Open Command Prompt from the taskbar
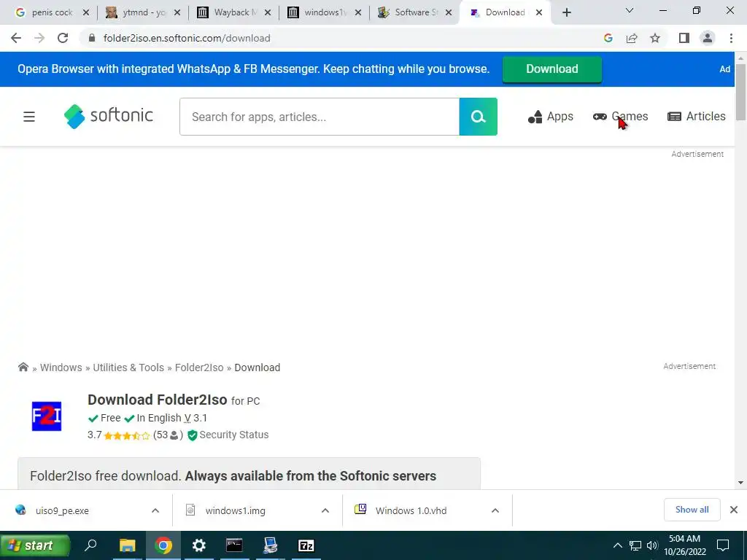The width and height of the screenshot is (747, 560). [234, 545]
